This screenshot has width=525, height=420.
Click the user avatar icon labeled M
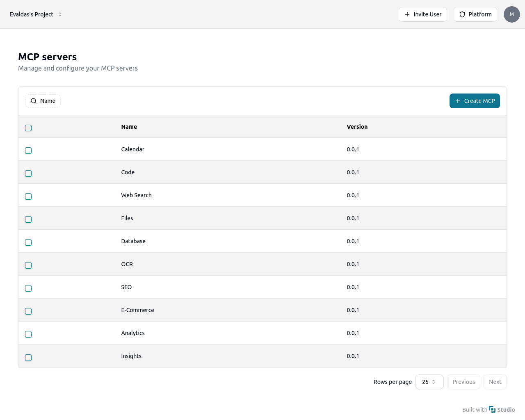pos(511,14)
